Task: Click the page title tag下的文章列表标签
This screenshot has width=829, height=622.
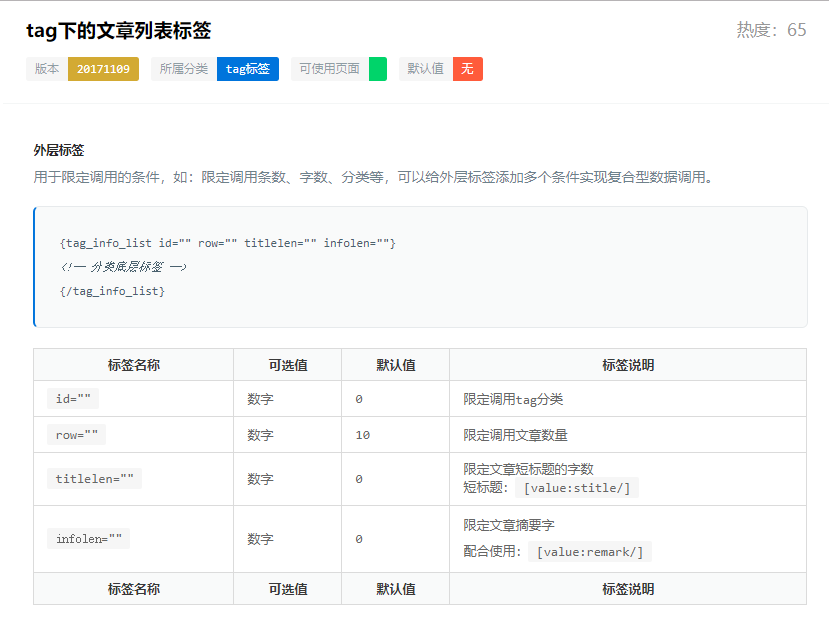Action: 119,31
